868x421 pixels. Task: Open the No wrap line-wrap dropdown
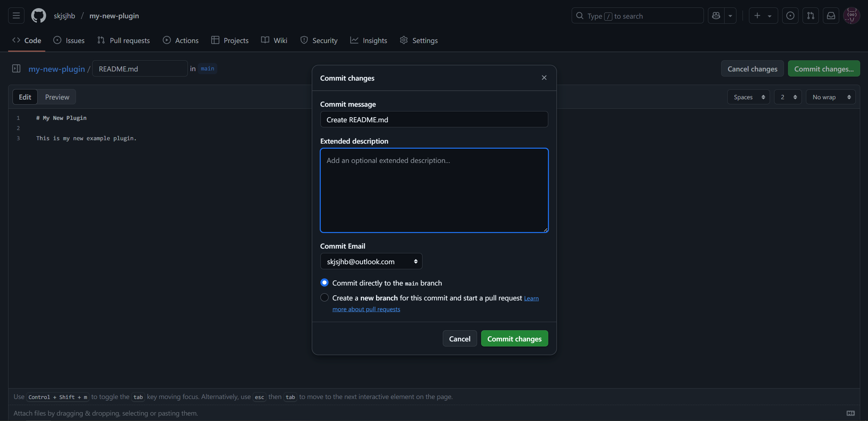coord(830,97)
